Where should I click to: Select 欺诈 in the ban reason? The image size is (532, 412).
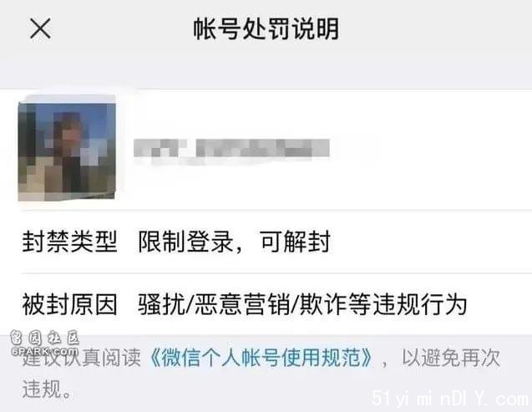(x=322, y=304)
